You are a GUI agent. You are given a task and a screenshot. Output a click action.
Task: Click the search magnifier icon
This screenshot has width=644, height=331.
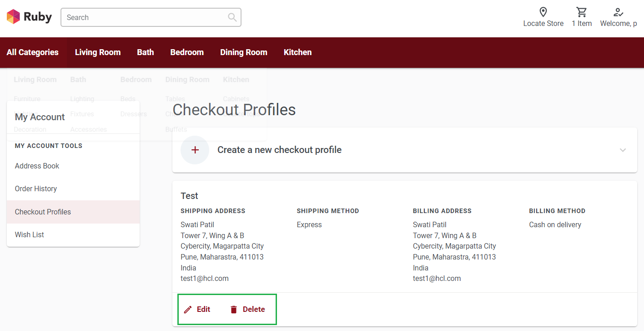point(232,17)
